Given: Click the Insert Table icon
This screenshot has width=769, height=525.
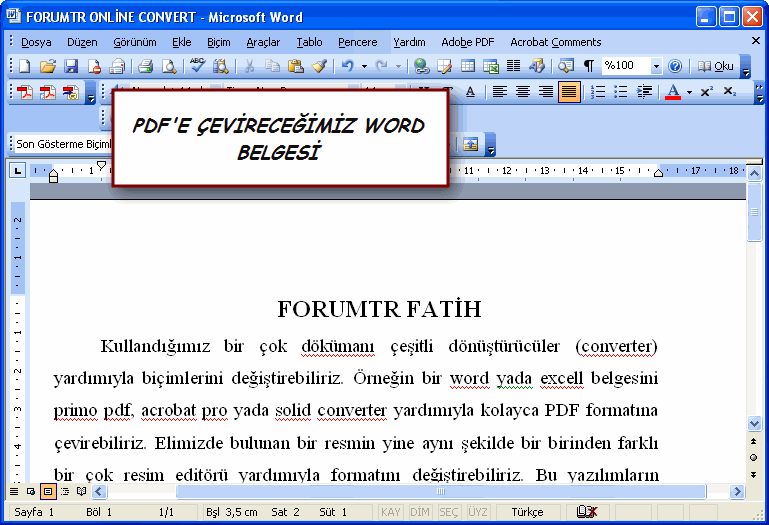Looking at the screenshot, I should tap(467, 66).
